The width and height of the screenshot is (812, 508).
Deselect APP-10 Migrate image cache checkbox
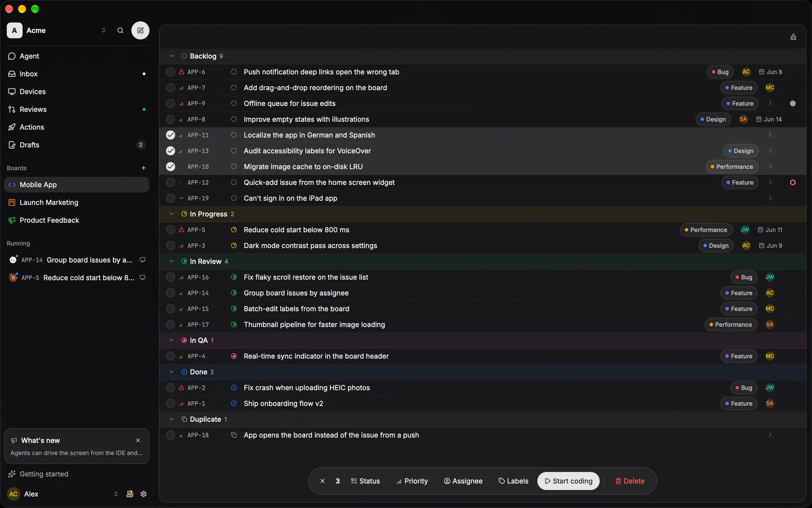point(171,166)
